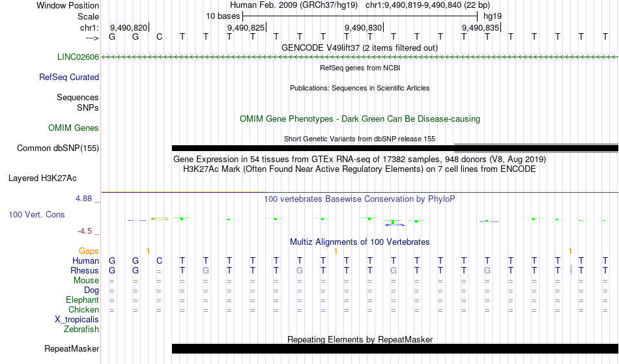Viewport: 619px width, 364px height.
Task: Open the Layered H3K27Ac track label
Action: click(42, 178)
